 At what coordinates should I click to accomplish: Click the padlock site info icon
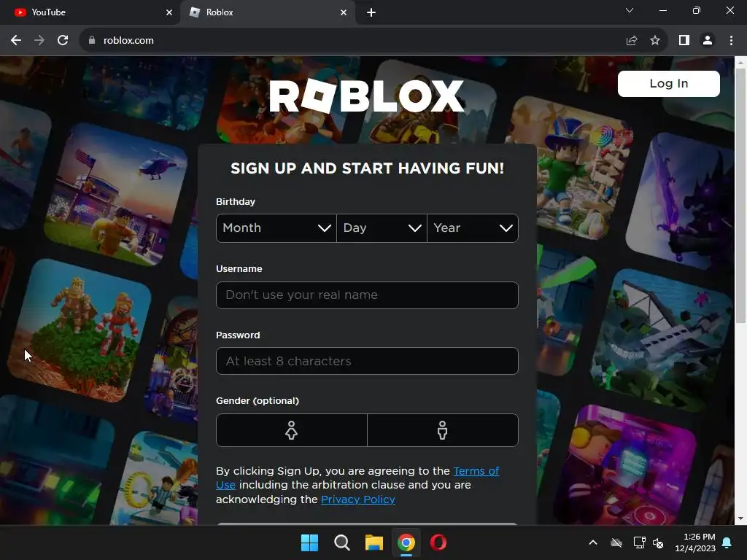[92, 41]
